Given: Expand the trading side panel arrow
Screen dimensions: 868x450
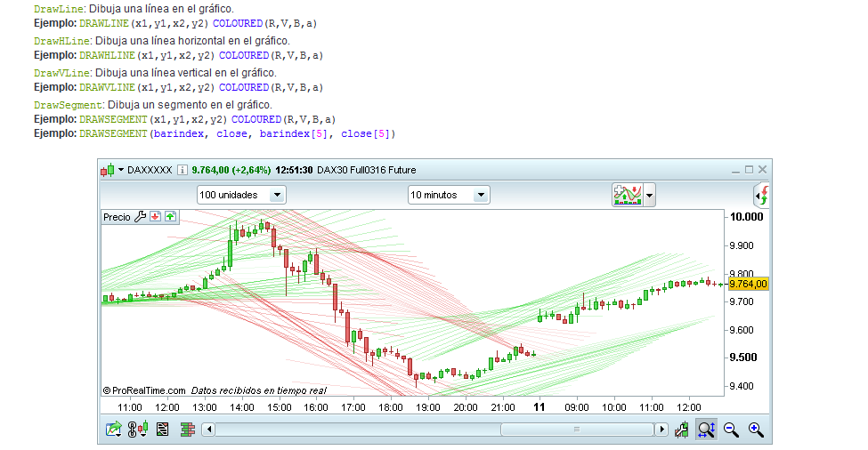Looking at the screenshot, I should [762, 196].
